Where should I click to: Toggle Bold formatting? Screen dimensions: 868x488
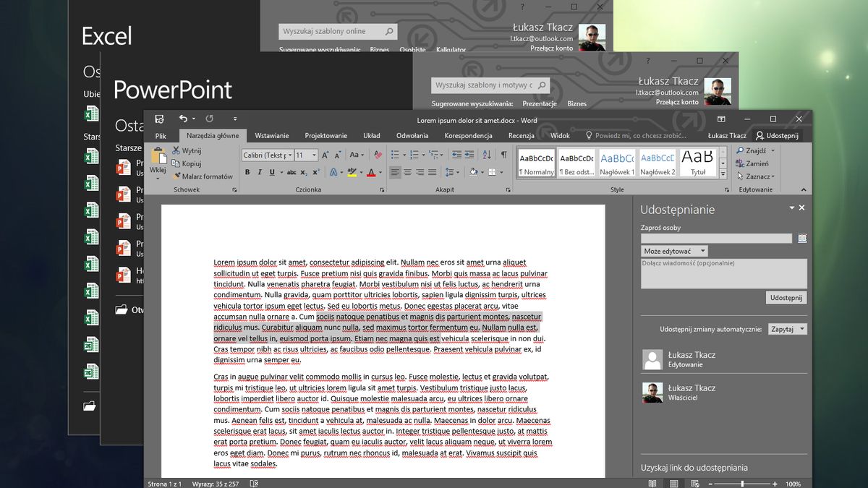point(247,172)
